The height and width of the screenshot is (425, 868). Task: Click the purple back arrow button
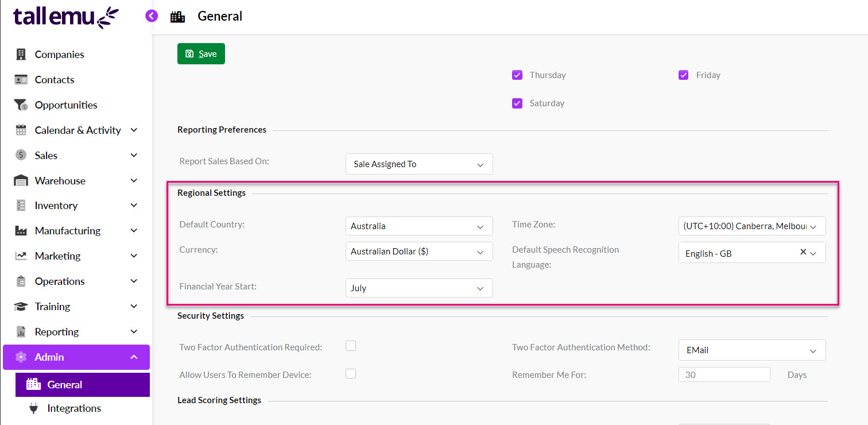tap(152, 16)
